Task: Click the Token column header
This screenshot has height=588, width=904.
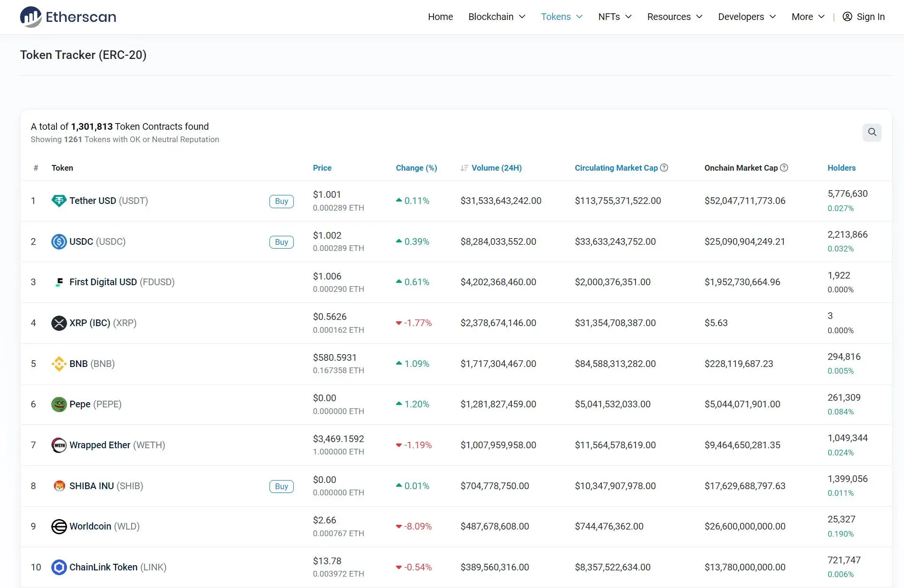Action: coord(62,168)
